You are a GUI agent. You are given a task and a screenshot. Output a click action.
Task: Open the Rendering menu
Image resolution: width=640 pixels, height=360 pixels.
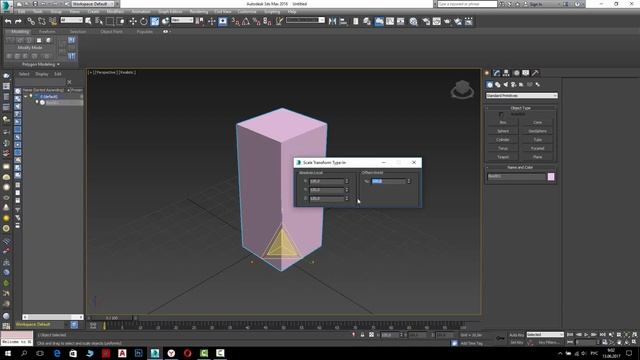(x=198, y=11)
